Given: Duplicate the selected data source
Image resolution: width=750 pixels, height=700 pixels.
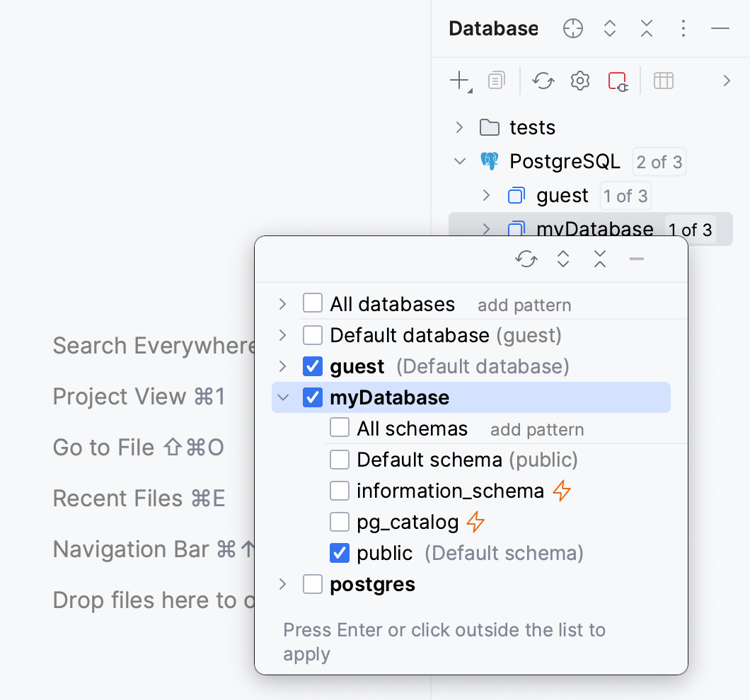Looking at the screenshot, I should (496, 80).
